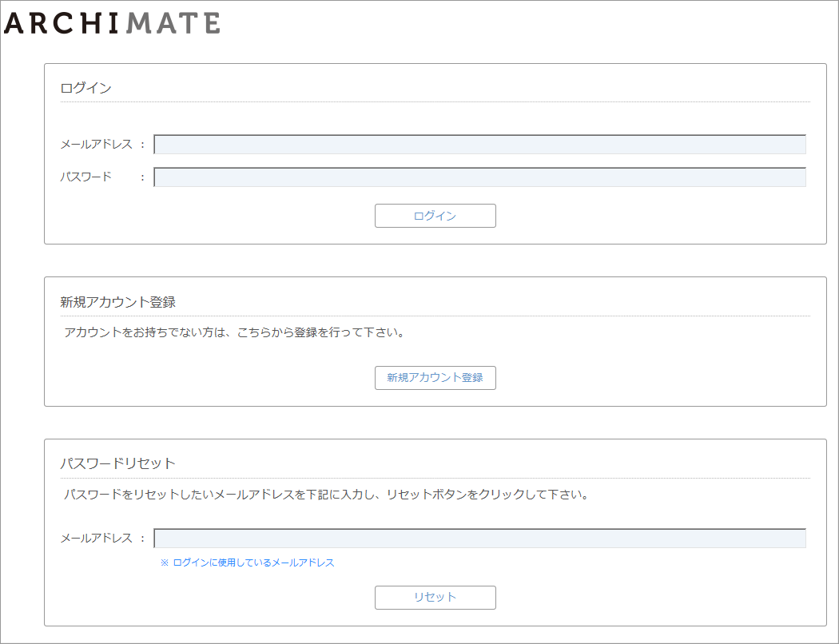Click the パスワード label beside the password field
The image size is (839, 644).
85,177
